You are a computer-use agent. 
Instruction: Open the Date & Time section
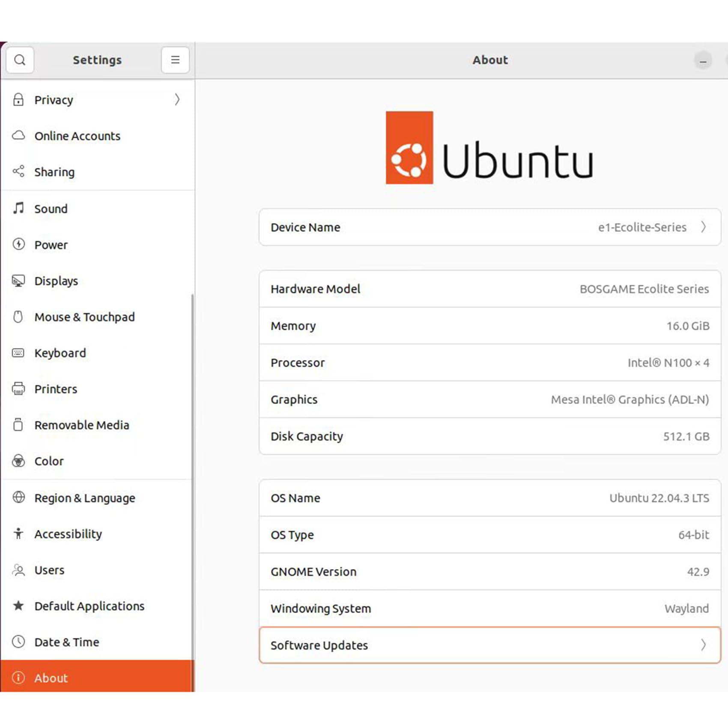67,642
